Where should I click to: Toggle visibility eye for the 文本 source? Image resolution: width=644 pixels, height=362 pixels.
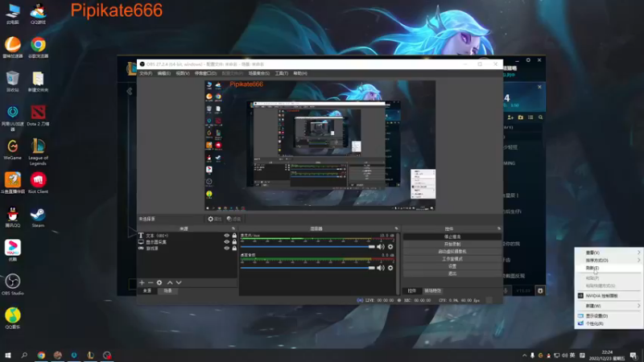coord(227,236)
